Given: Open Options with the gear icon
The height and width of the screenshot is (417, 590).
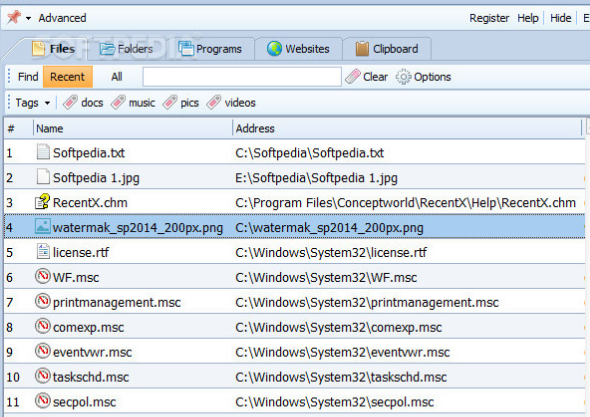Looking at the screenshot, I should 403,77.
